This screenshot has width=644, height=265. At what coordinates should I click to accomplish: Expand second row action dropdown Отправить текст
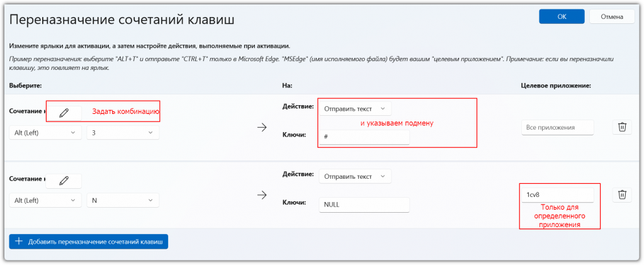[355, 176]
